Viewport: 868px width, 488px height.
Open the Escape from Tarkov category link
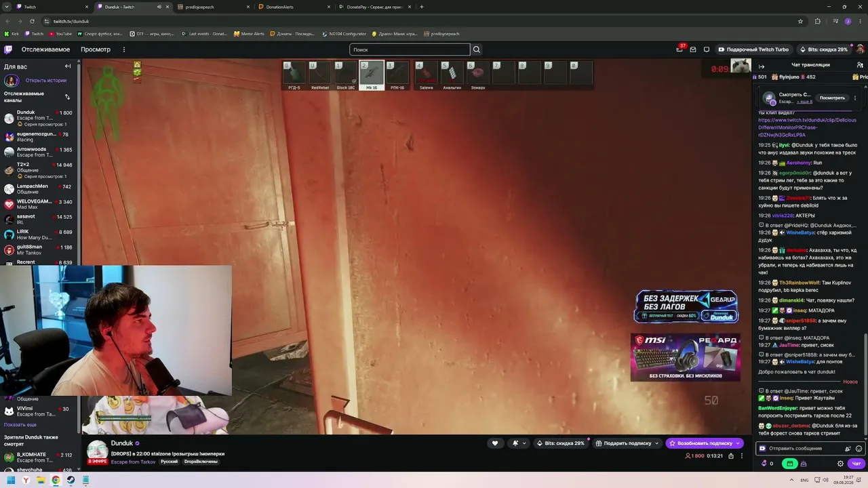point(134,462)
